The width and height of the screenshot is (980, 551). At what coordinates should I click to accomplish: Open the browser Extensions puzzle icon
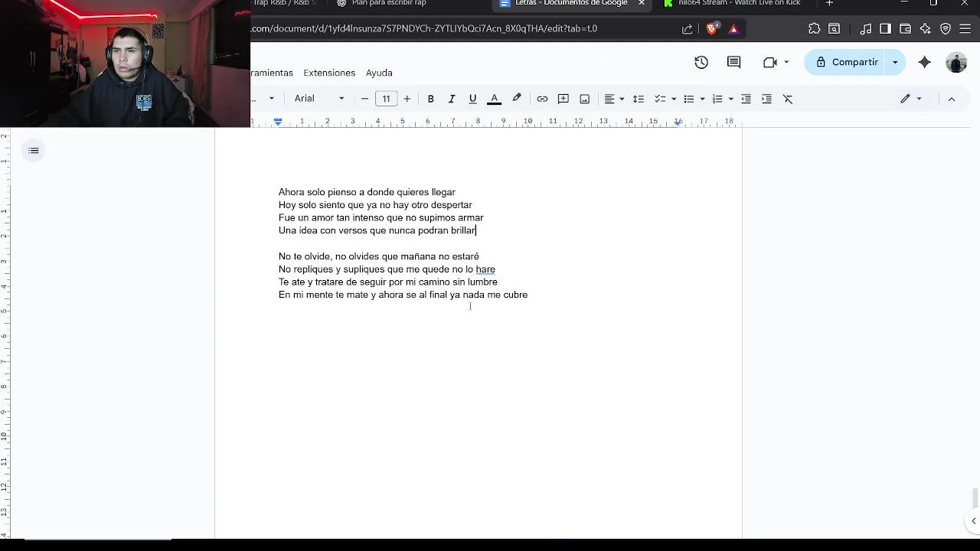pyautogui.click(x=814, y=28)
